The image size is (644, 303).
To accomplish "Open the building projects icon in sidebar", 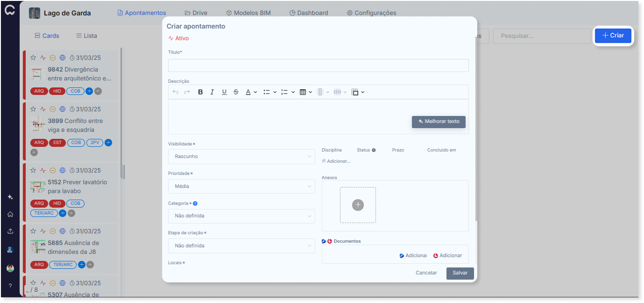I will [10, 250].
